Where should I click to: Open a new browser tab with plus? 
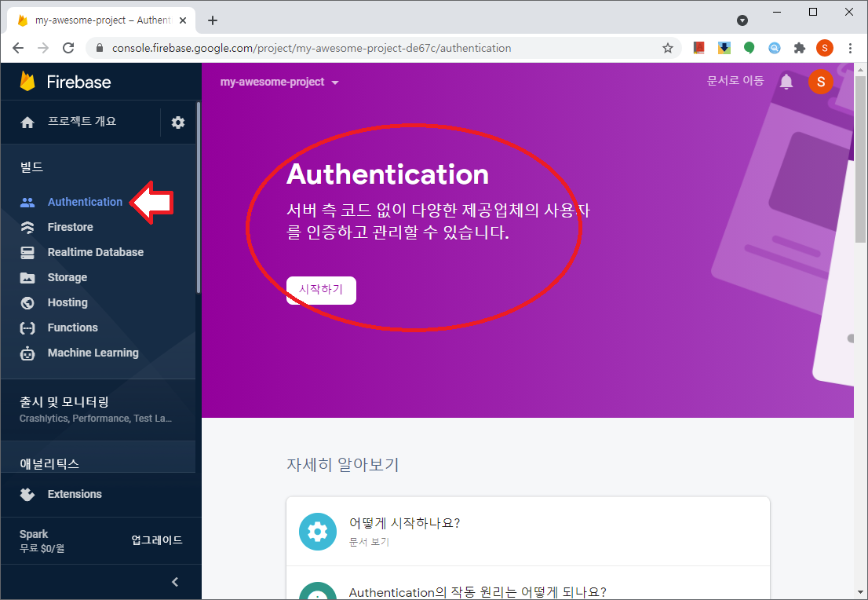click(213, 20)
